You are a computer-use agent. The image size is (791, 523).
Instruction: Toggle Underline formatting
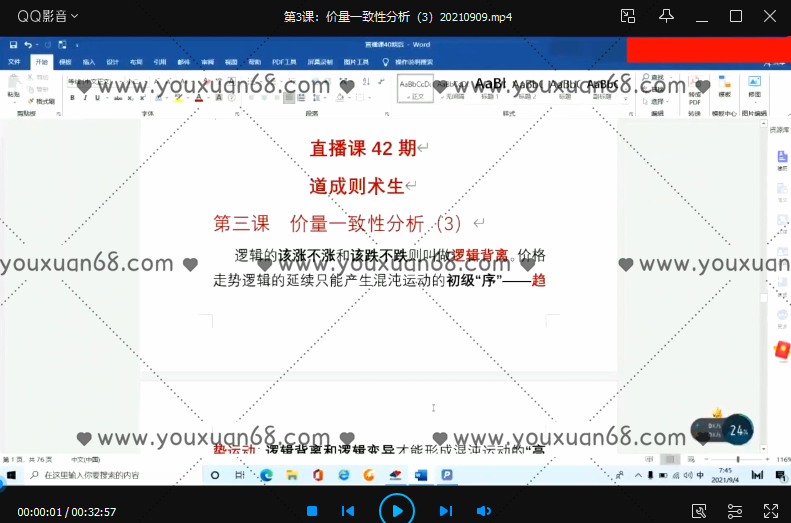[x=97, y=98]
